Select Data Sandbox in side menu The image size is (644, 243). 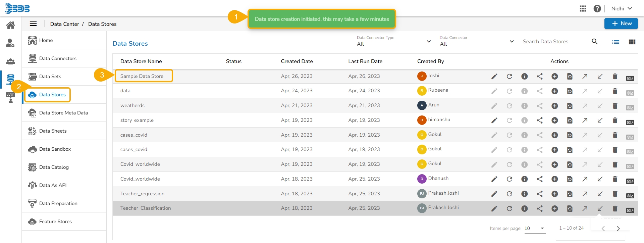[x=55, y=149]
